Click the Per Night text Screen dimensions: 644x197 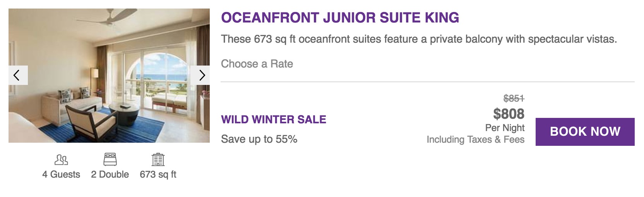(505, 128)
